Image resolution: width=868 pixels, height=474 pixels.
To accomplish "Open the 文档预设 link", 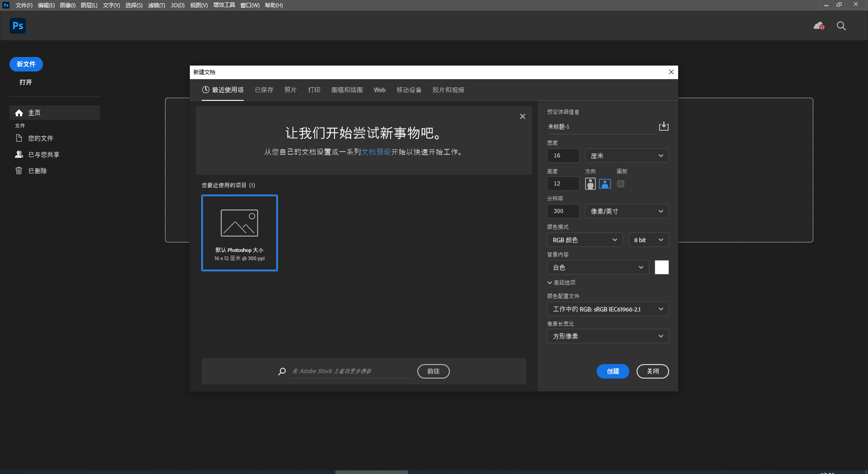I will coord(377,152).
